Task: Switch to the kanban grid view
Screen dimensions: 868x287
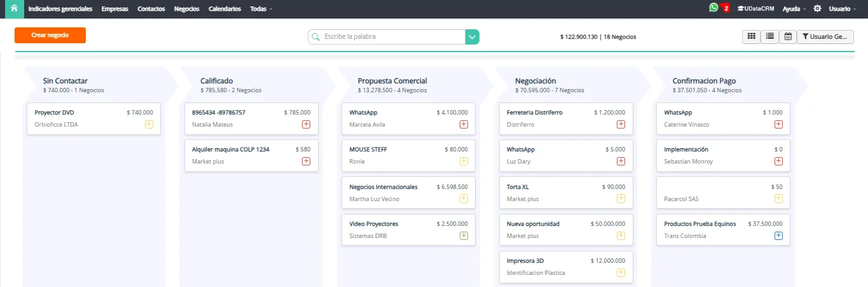Action: (x=751, y=37)
